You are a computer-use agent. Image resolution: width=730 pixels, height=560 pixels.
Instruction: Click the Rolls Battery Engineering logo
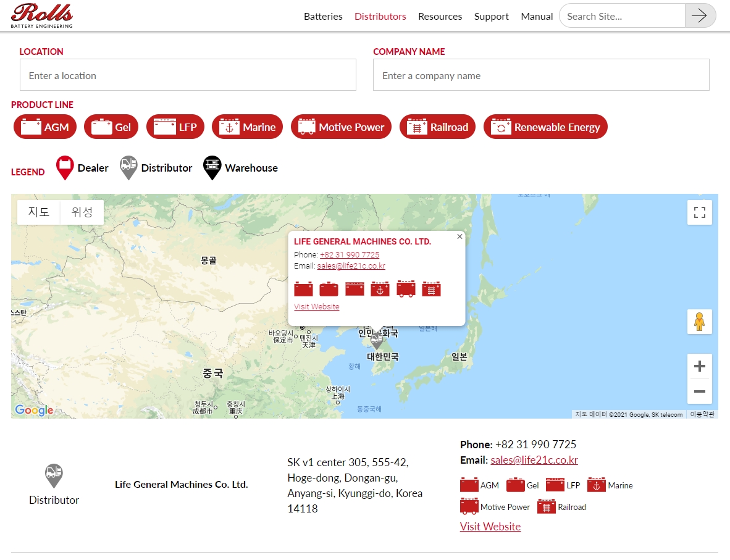(42, 15)
